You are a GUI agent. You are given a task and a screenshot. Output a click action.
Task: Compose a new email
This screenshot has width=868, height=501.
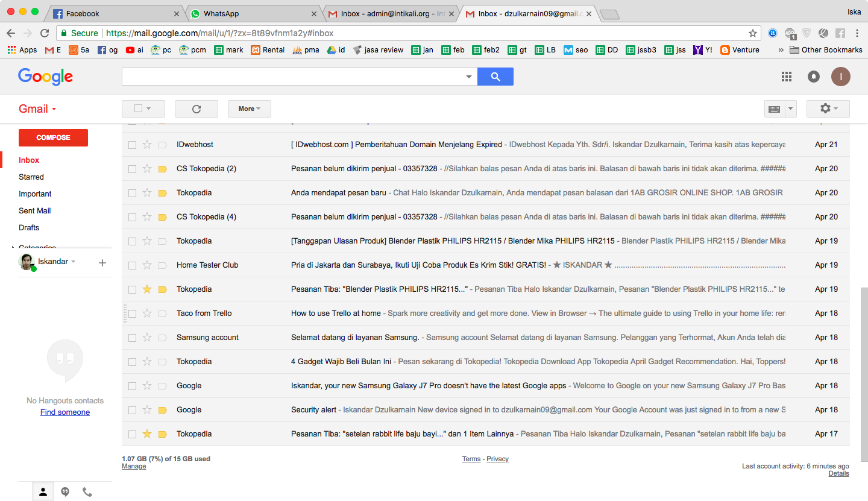(x=53, y=137)
